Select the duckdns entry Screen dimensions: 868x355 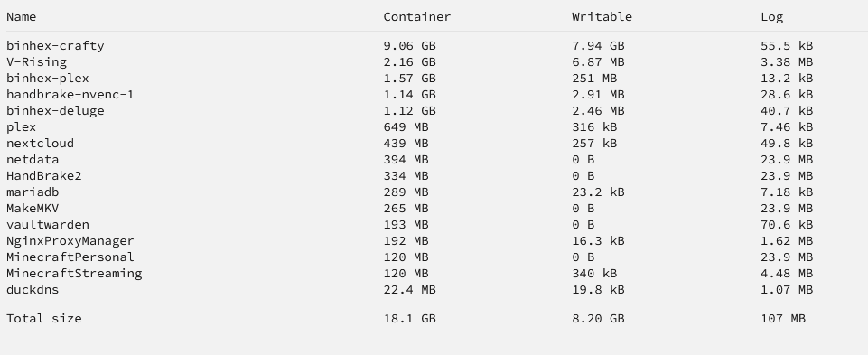point(33,290)
